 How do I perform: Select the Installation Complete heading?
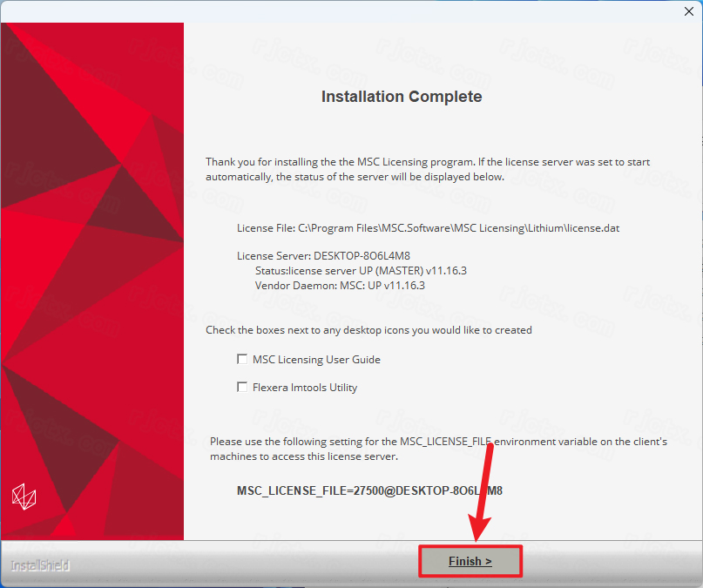[402, 97]
